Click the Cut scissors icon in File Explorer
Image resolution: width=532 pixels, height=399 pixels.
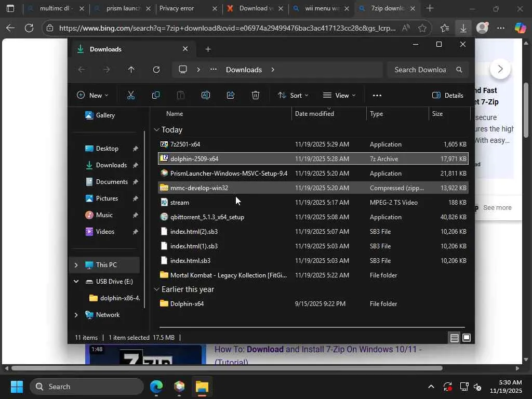(x=130, y=96)
